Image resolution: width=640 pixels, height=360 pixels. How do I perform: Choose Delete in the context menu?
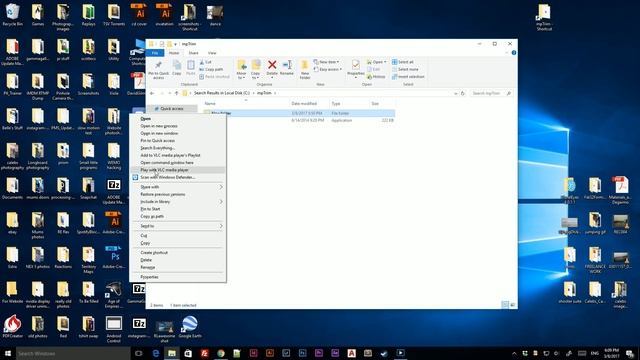point(178,260)
